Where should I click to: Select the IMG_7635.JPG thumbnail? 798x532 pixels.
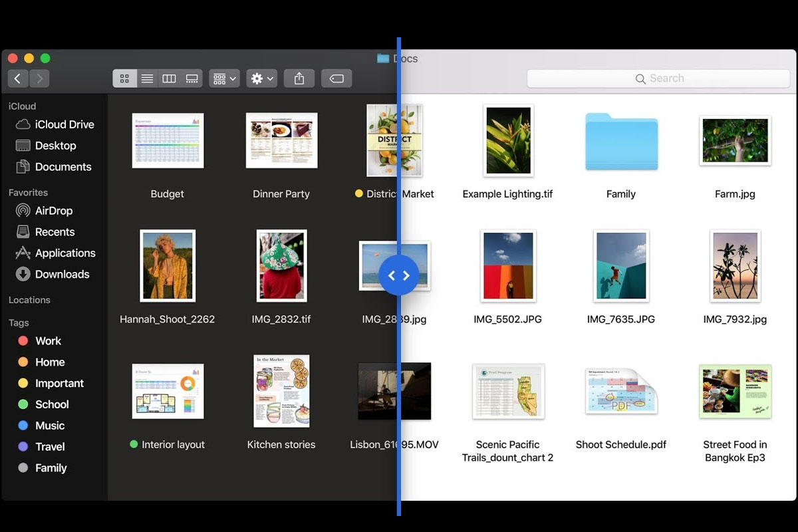[621, 265]
